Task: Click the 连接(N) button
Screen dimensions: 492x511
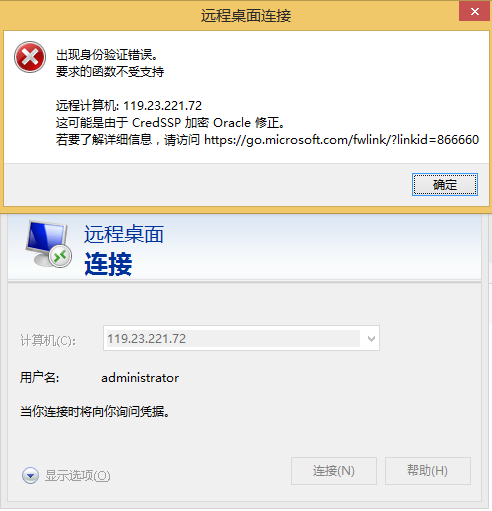Action: [x=334, y=471]
